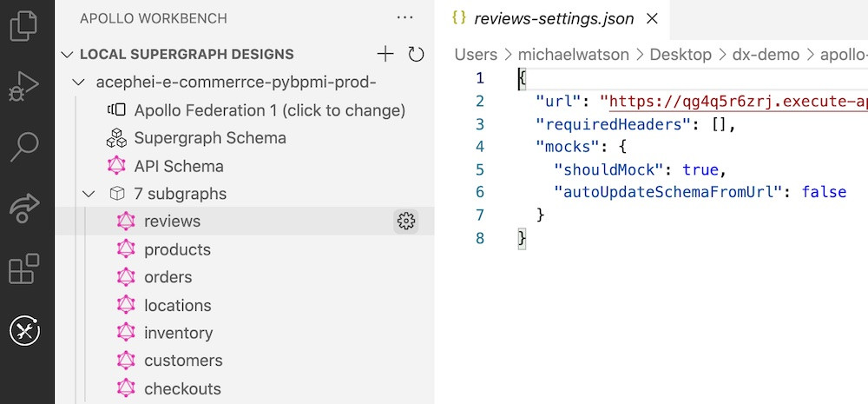Open API Schema item
The image size is (868, 404).
179,166
